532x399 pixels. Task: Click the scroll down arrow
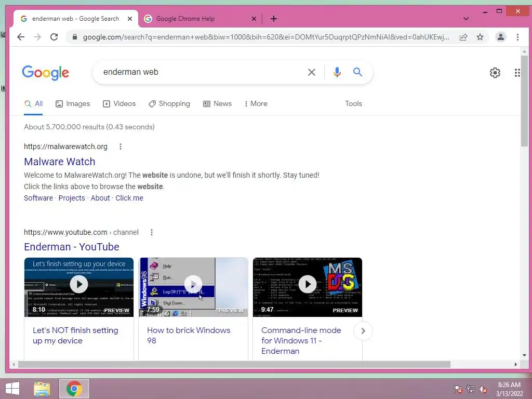(525, 355)
